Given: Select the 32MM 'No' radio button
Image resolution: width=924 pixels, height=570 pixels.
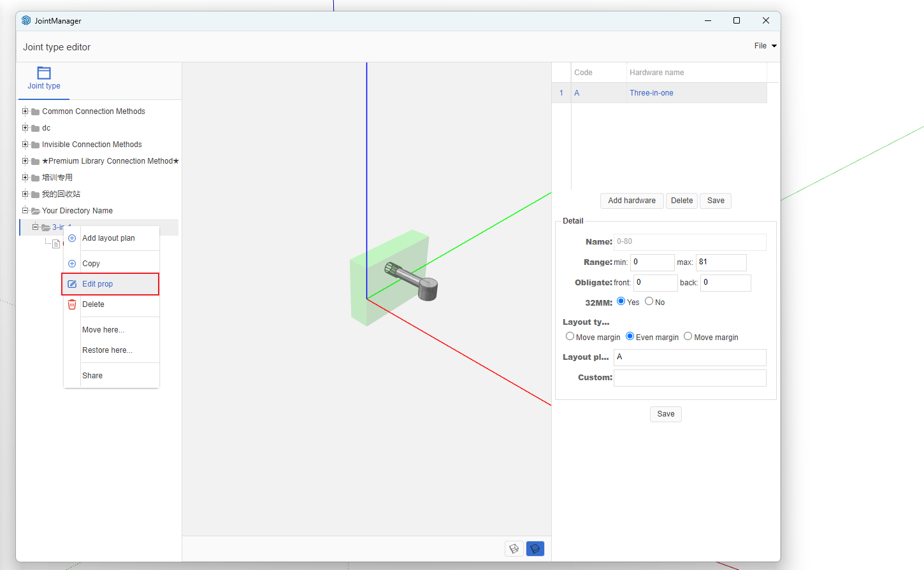Looking at the screenshot, I should pyautogui.click(x=649, y=301).
